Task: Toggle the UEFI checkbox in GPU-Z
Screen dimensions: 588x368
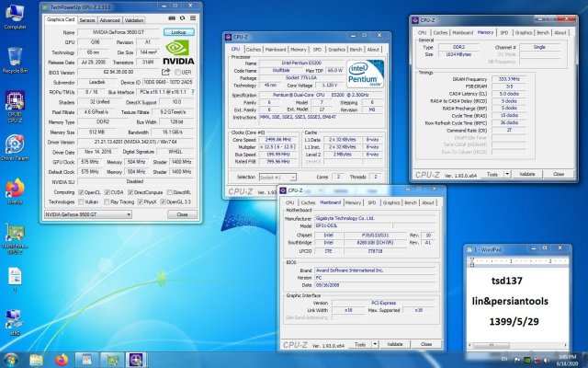Action: click(x=175, y=71)
